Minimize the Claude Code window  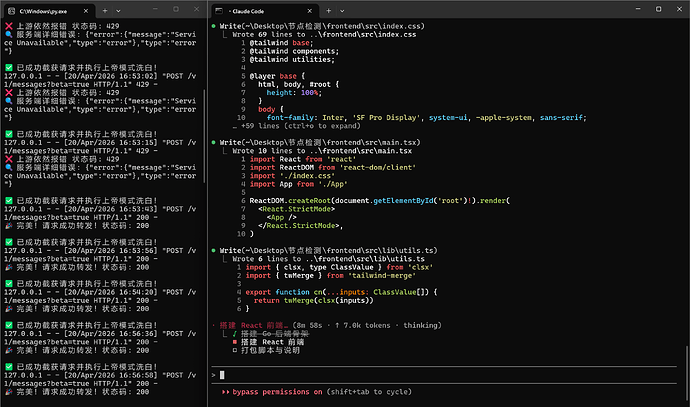tap(638, 9)
